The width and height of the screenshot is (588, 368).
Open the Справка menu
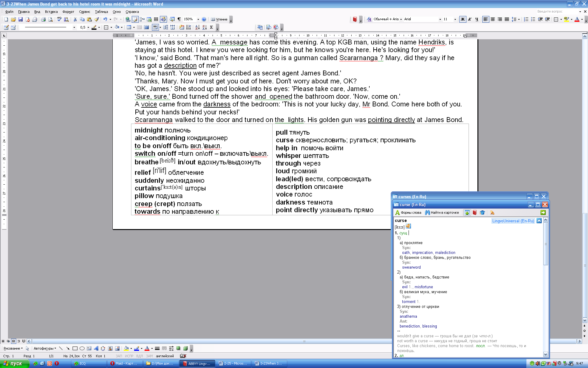pos(132,12)
